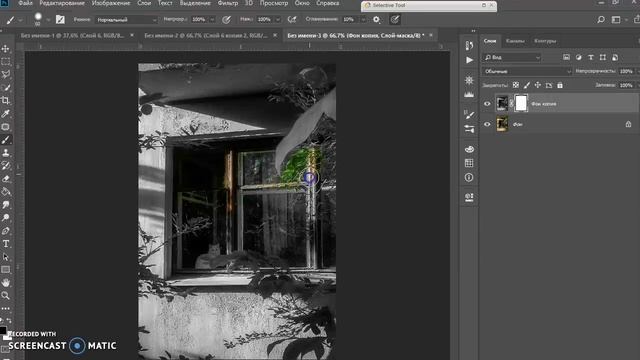
Task: Open layer blend mode dropdown 'Обычные'
Action: [x=527, y=71]
